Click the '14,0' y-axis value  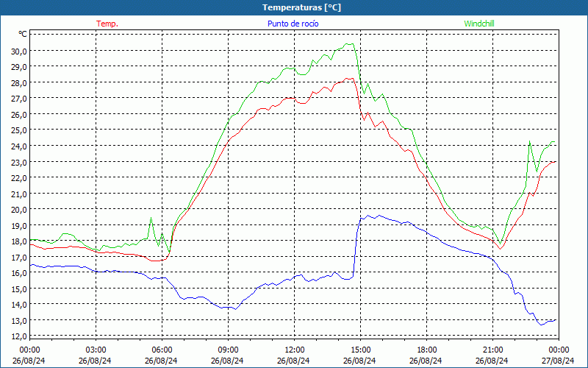[19, 305]
